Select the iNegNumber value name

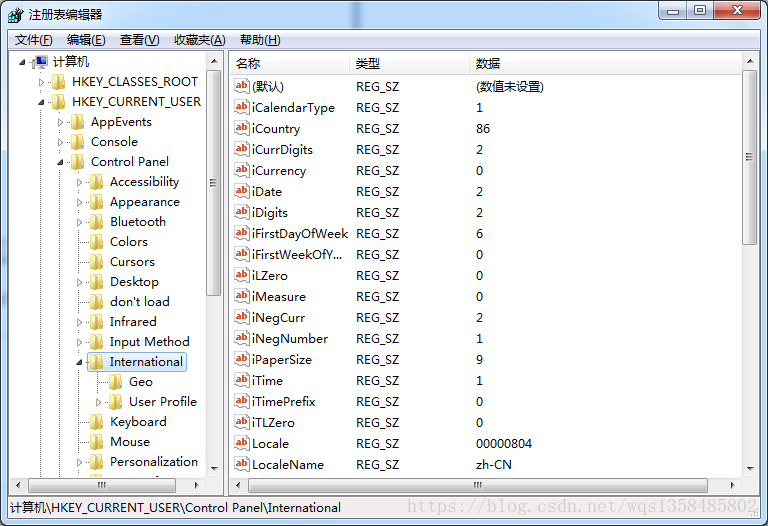click(289, 338)
